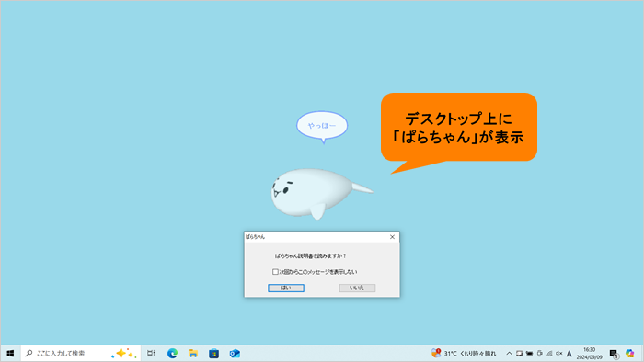Expand the hidden system tray icons

(x=509, y=353)
